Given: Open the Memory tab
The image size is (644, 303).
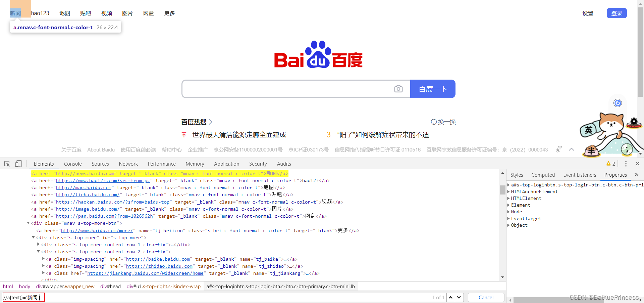Looking at the screenshot, I should pos(195,164).
